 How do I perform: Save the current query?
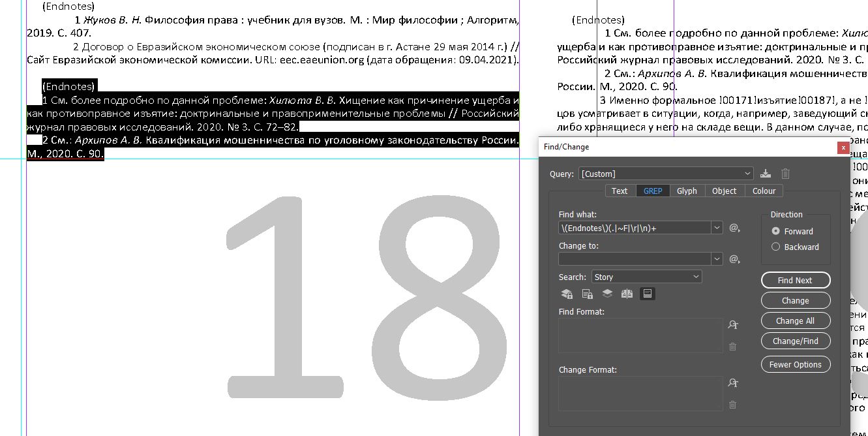766,174
